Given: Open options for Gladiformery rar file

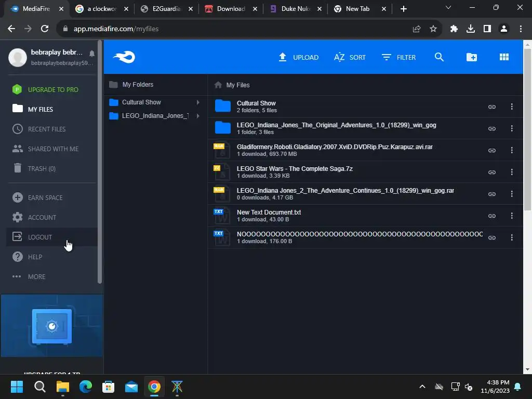Looking at the screenshot, I should 512,150.
